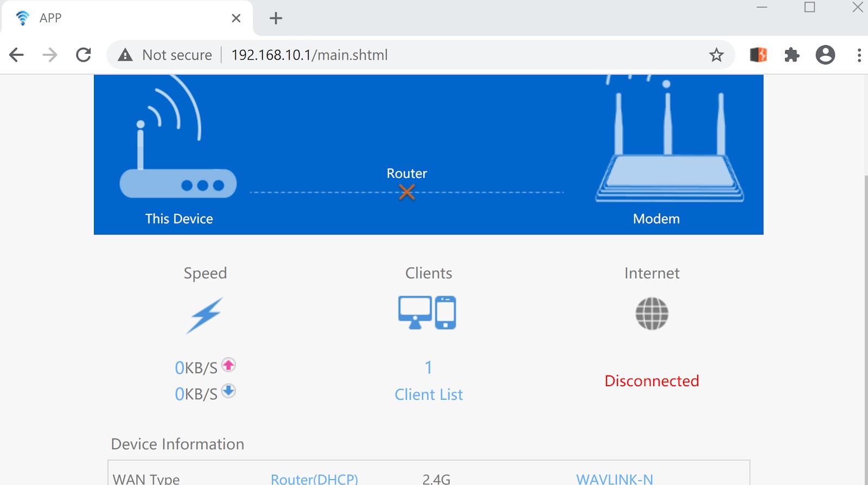Click the Speed lightning bolt icon
Image resolution: width=868 pixels, height=485 pixels.
click(x=205, y=315)
